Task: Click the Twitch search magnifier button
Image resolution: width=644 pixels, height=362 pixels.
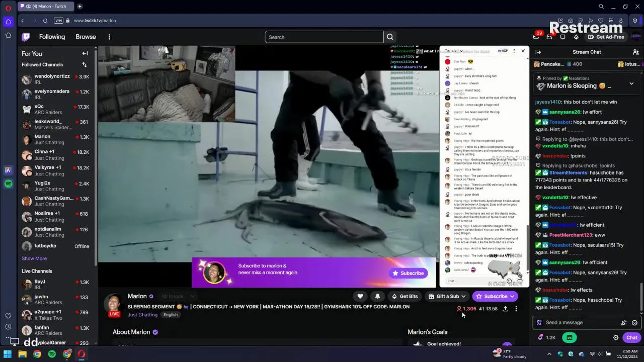Action: pos(390,37)
